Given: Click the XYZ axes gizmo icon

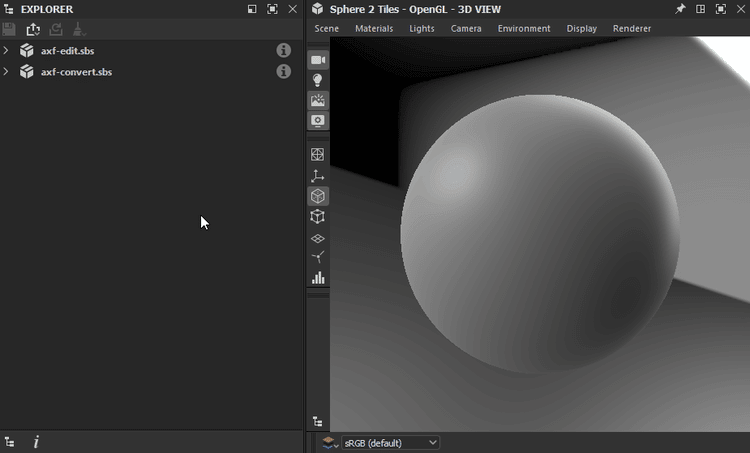Looking at the screenshot, I should (x=318, y=175).
